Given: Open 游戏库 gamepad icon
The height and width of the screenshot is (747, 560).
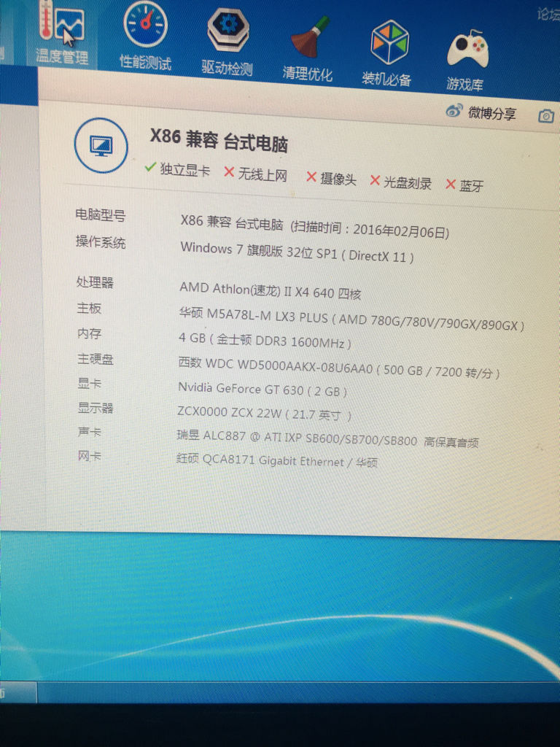Looking at the screenshot, I should 467,50.
